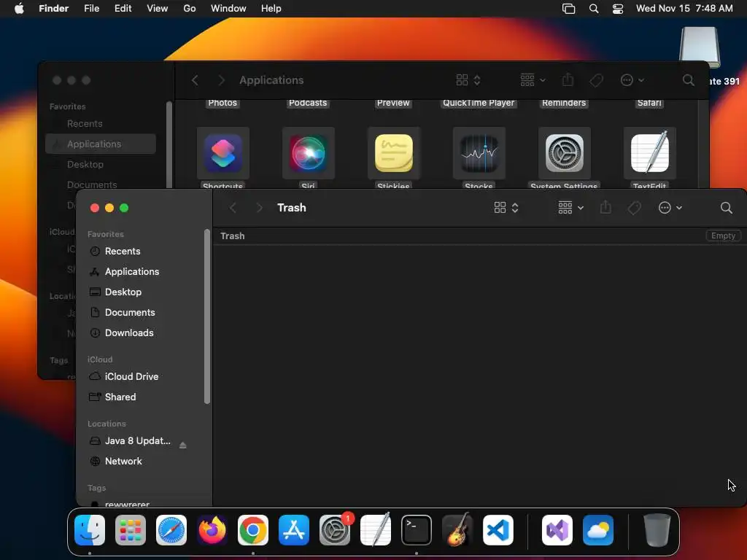Open the Siri app in Applications window

pyautogui.click(x=309, y=153)
